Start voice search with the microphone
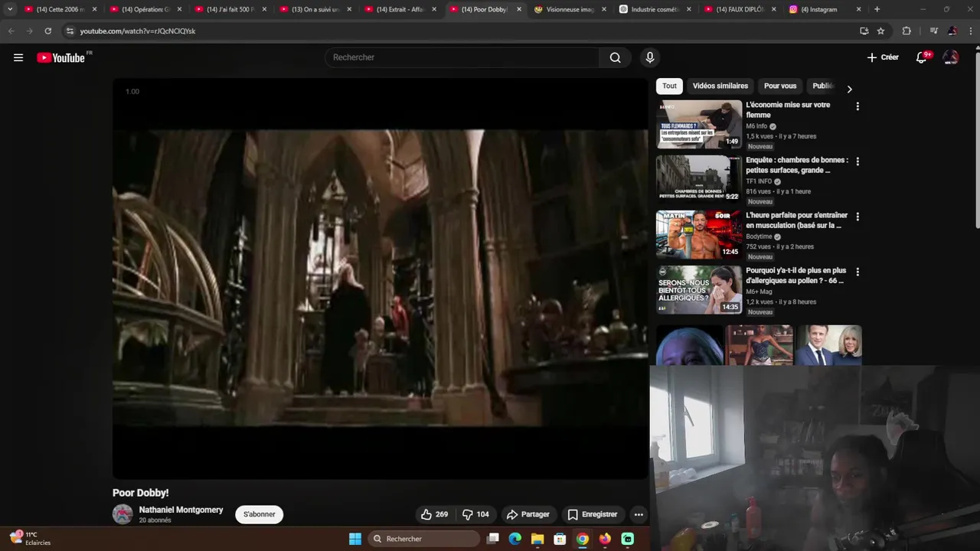Image resolution: width=980 pixels, height=551 pixels. (650, 57)
